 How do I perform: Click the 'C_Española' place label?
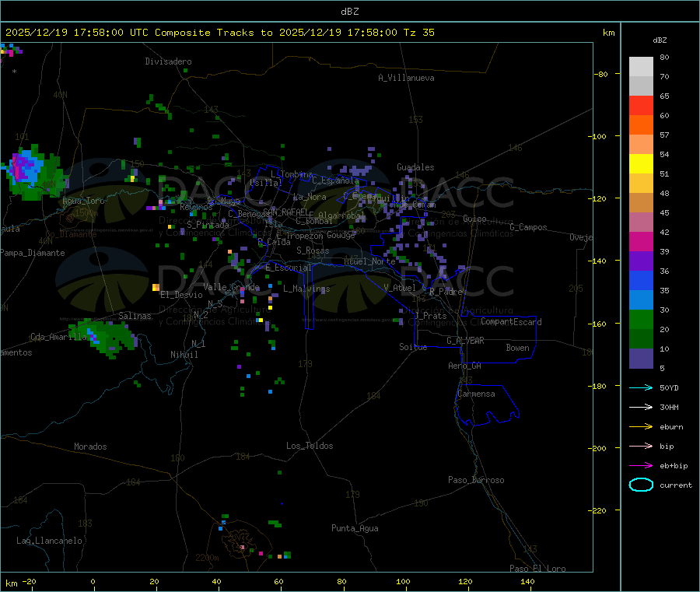click(x=335, y=180)
